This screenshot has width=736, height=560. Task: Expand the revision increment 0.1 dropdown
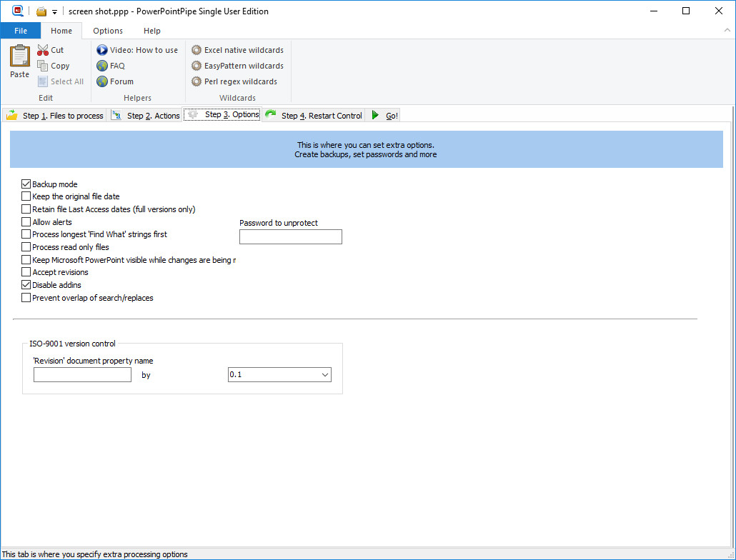point(325,375)
